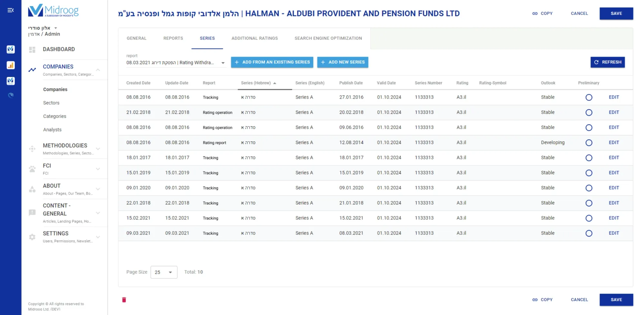The image size is (644, 315).
Task: Select the Series tab
Action: pos(207,38)
